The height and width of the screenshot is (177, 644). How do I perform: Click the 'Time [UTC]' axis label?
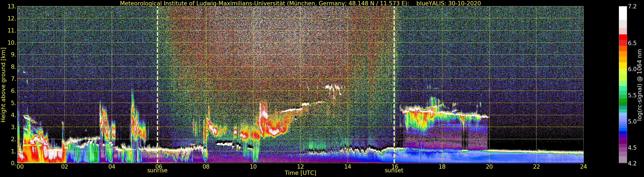point(300,173)
